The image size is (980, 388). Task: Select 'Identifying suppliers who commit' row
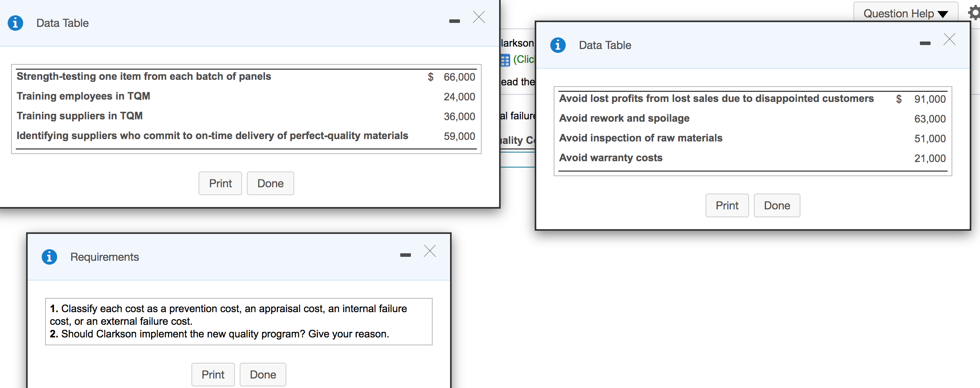[x=246, y=136]
